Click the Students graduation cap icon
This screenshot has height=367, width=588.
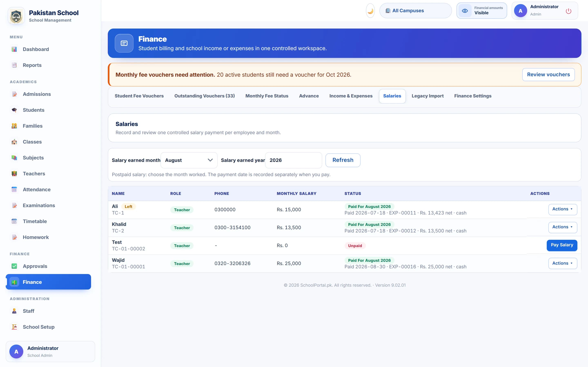14,110
